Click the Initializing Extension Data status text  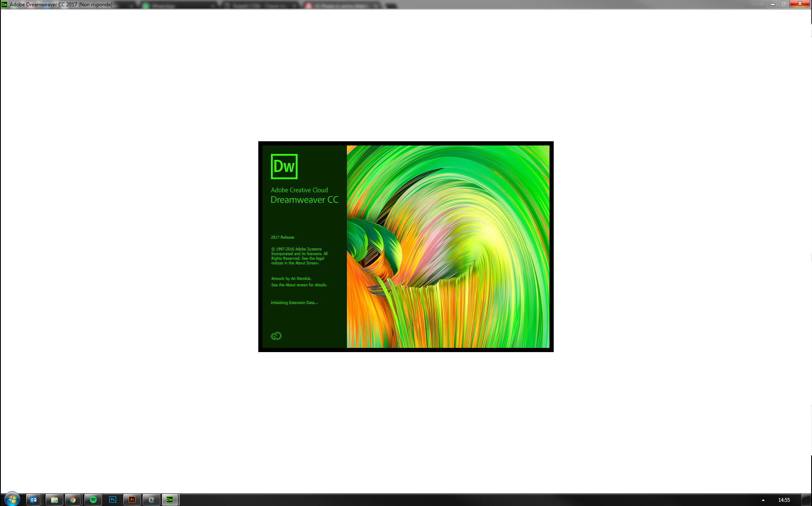295,302
